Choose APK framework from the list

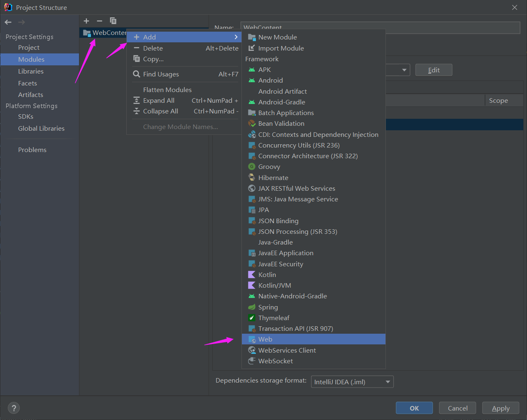click(x=313, y=70)
